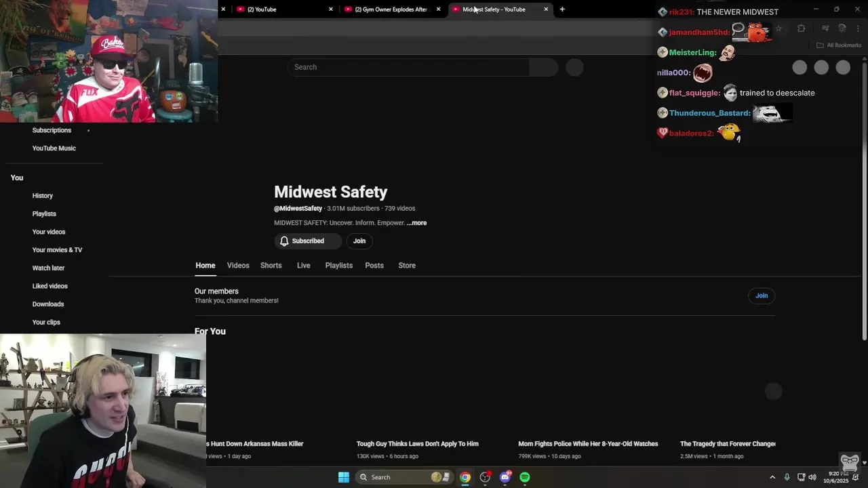
Task: Click the @MidwestSafety channel handle
Action: 298,209
